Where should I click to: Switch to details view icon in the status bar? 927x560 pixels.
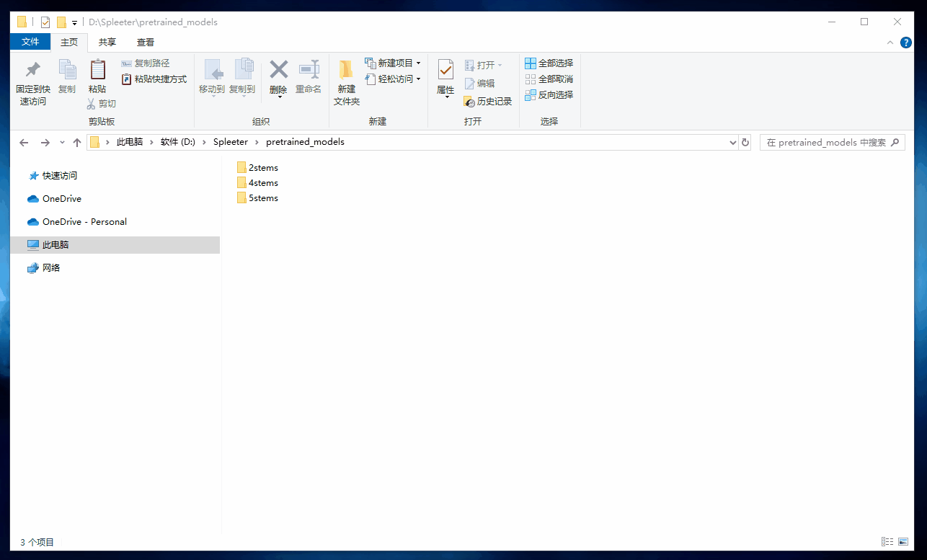(887, 542)
